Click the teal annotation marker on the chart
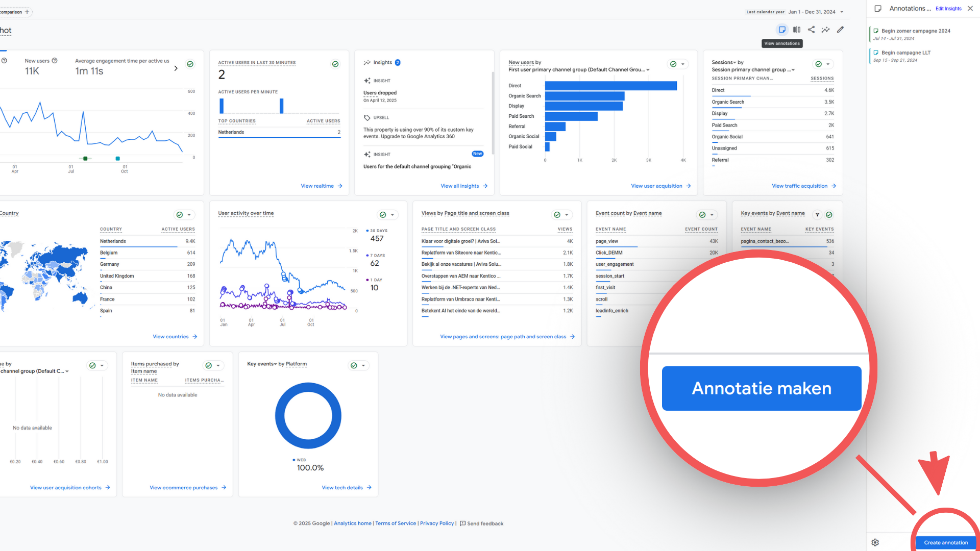 [x=117, y=159]
